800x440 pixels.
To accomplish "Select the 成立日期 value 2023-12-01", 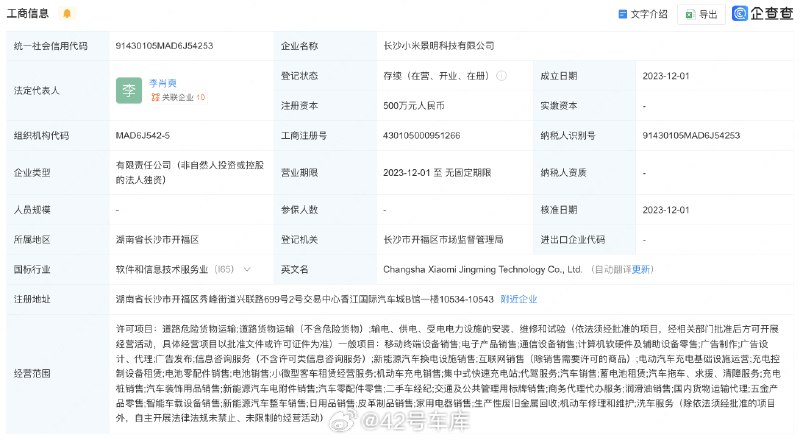I will coord(666,76).
